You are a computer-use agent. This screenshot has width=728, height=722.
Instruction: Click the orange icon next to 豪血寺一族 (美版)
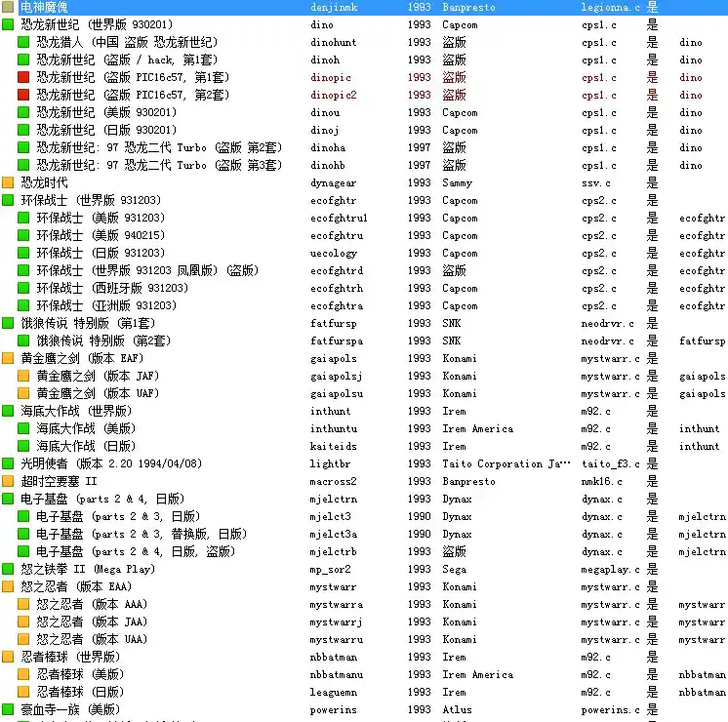(9, 709)
